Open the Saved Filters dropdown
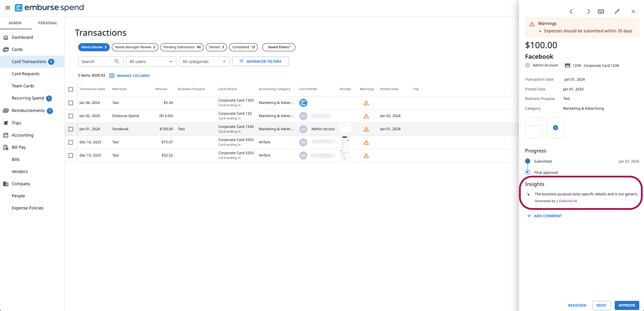644x311 pixels. 279,47
